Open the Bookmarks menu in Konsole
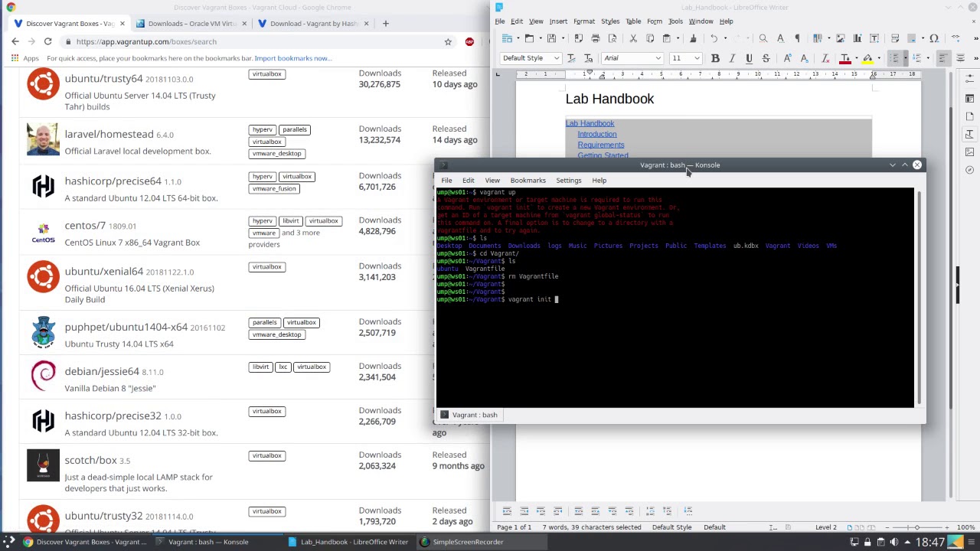 pos(528,181)
